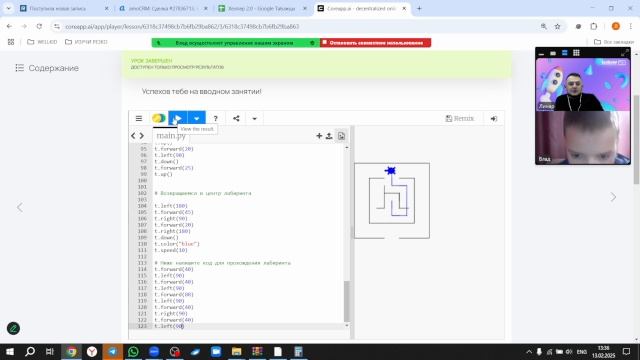Place cursor at end of line 123

184,326
